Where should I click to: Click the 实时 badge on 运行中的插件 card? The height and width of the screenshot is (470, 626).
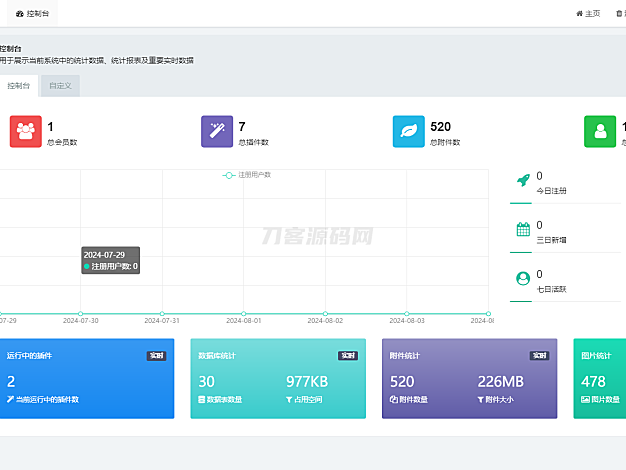coord(156,355)
